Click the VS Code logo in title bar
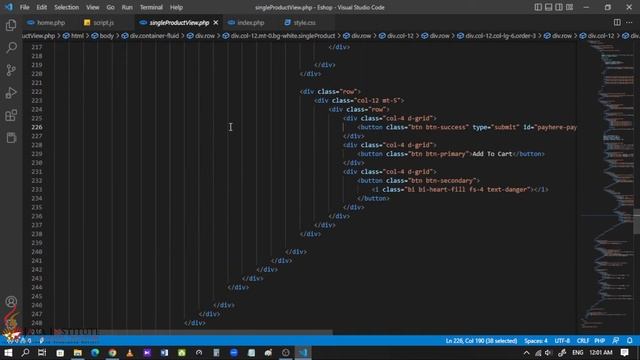Viewport: 640px width, 360px height. (9, 7)
